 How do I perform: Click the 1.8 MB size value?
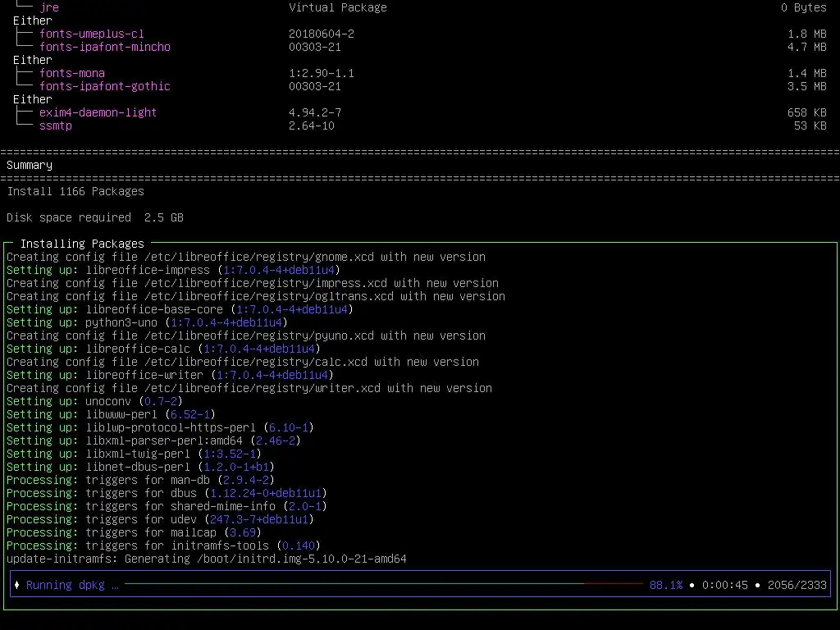(x=807, y=34)
